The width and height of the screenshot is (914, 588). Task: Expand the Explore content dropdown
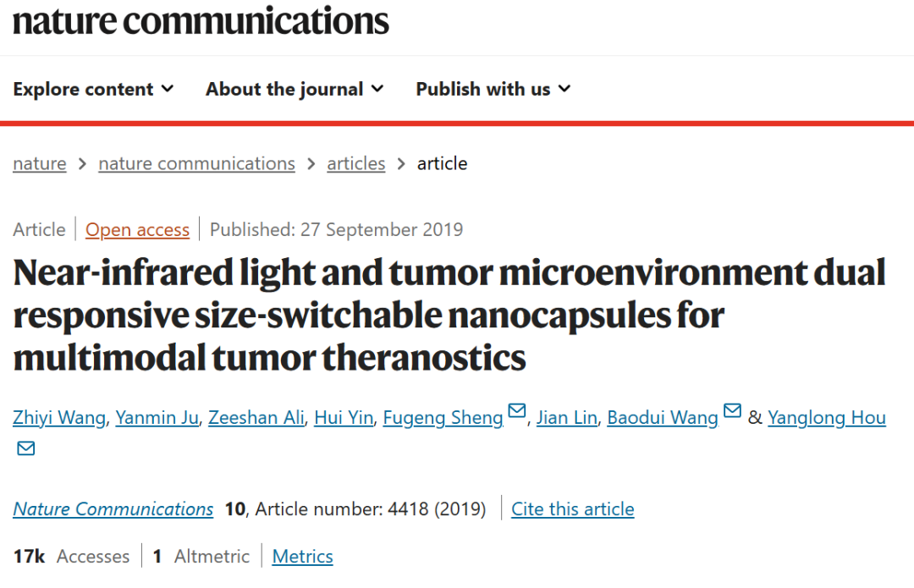tap(93, 89)
